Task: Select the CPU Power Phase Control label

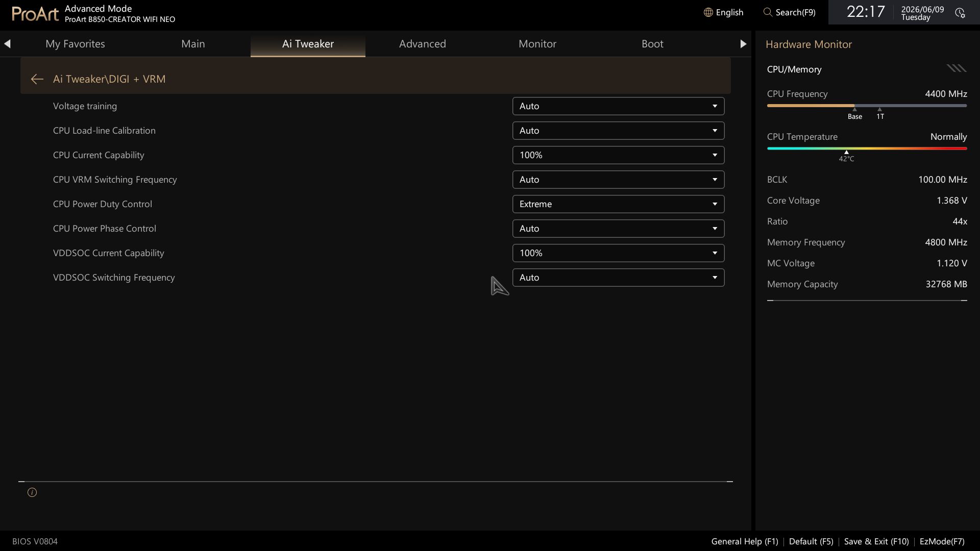Action: pos(105,229)
